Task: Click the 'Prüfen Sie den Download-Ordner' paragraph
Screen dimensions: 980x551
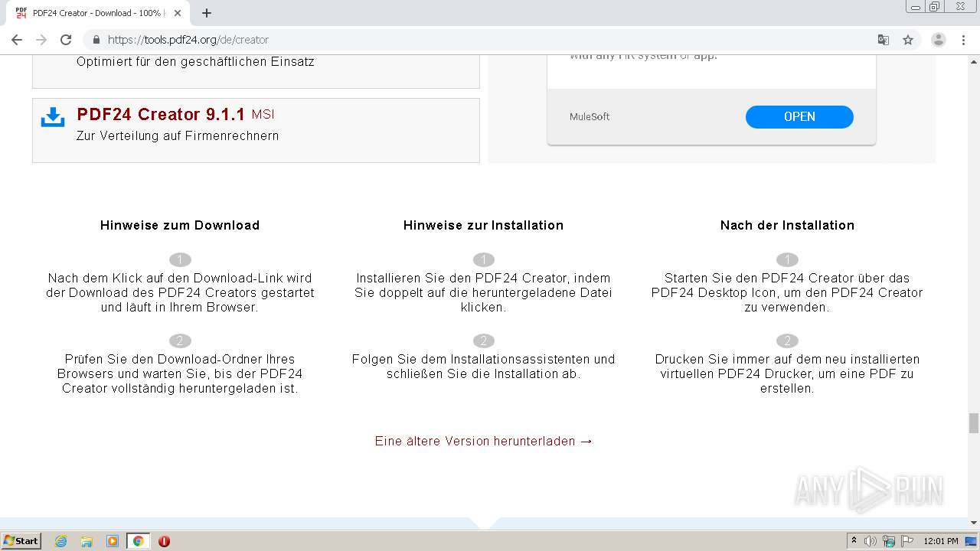Action: coord(180,373)
